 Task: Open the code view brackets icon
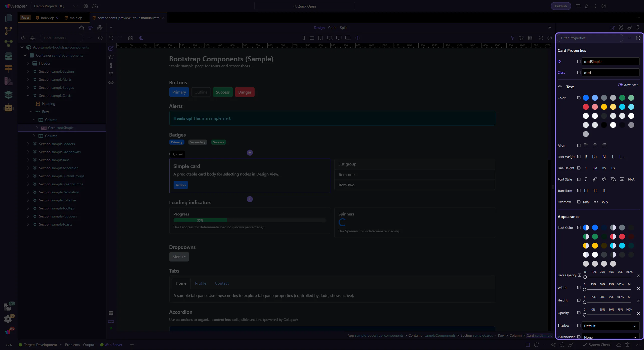[x=23, y=38]
